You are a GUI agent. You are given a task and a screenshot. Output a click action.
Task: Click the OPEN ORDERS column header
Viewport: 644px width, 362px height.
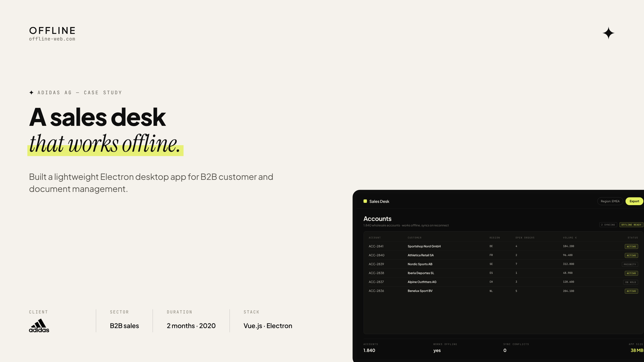click(525, 238)
